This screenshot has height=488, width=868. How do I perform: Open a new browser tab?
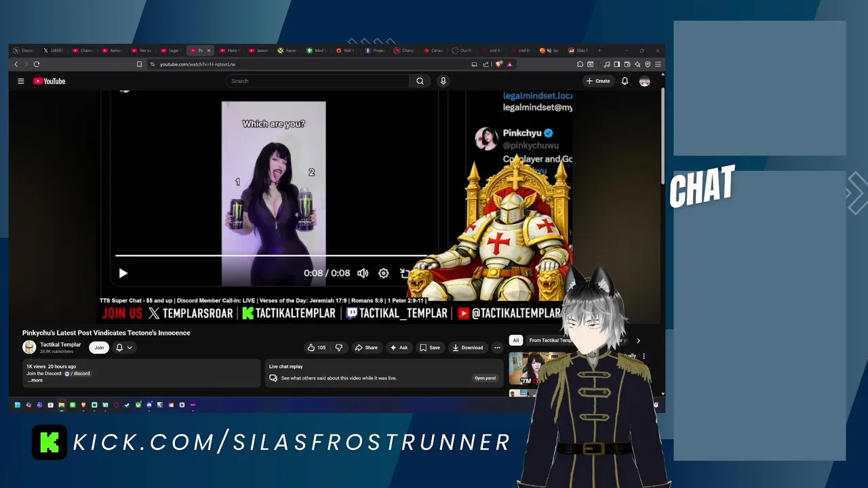tap(599, 50)
